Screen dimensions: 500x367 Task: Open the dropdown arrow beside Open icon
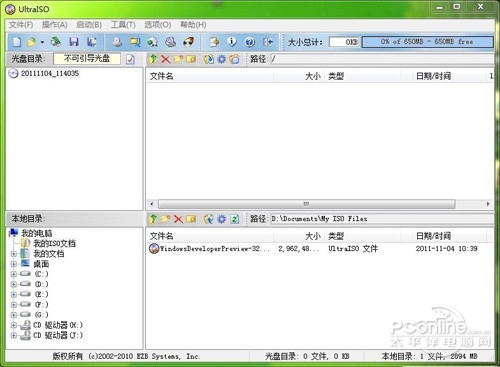[x=42, y=42]
